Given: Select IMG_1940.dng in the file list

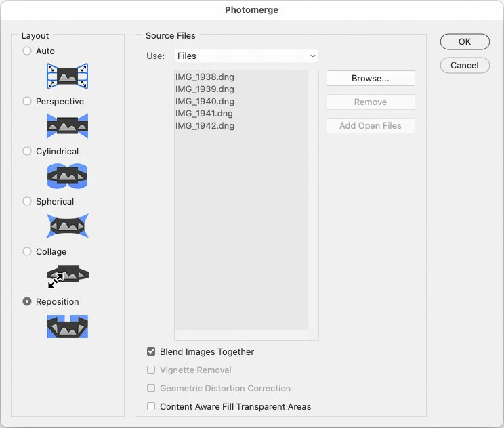Looking at the screenshot, I should coord(205,101).
